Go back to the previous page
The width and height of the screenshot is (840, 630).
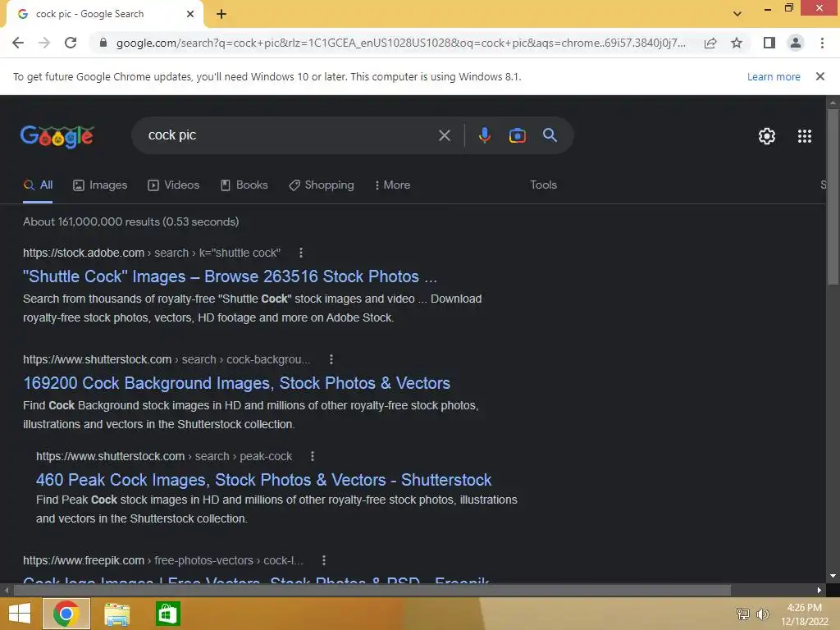18,43
